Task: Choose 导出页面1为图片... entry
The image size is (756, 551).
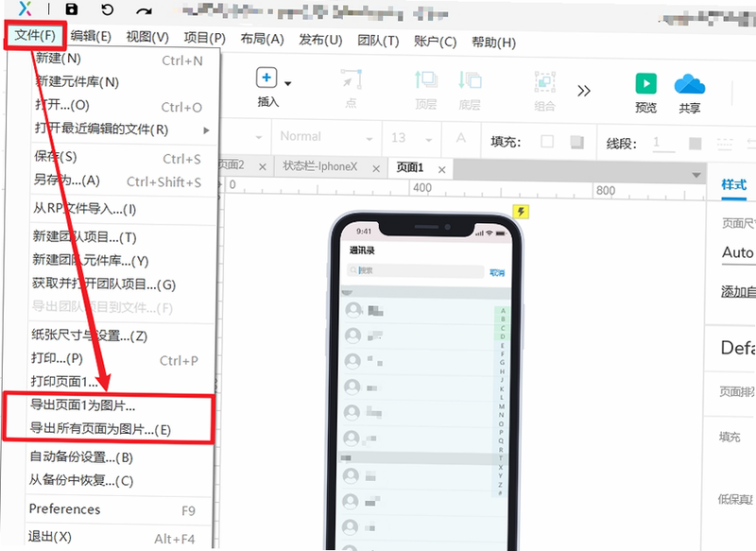Action: pos(82,405)
